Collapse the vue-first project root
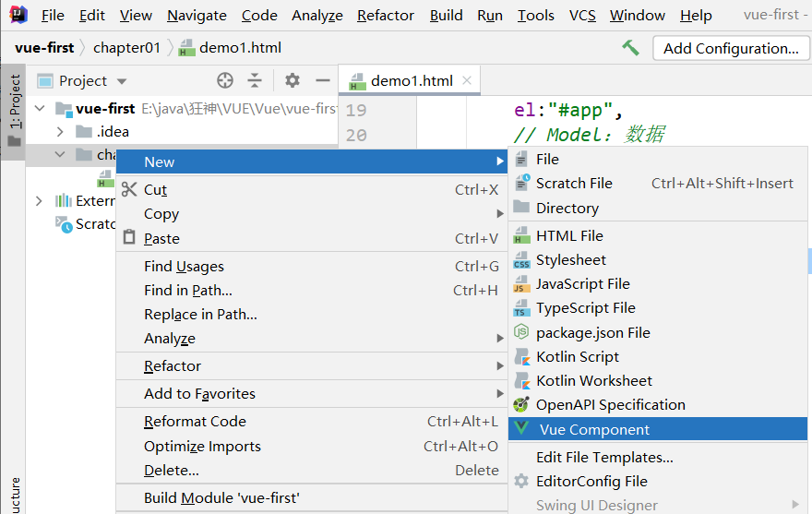 tap(40, 108)
